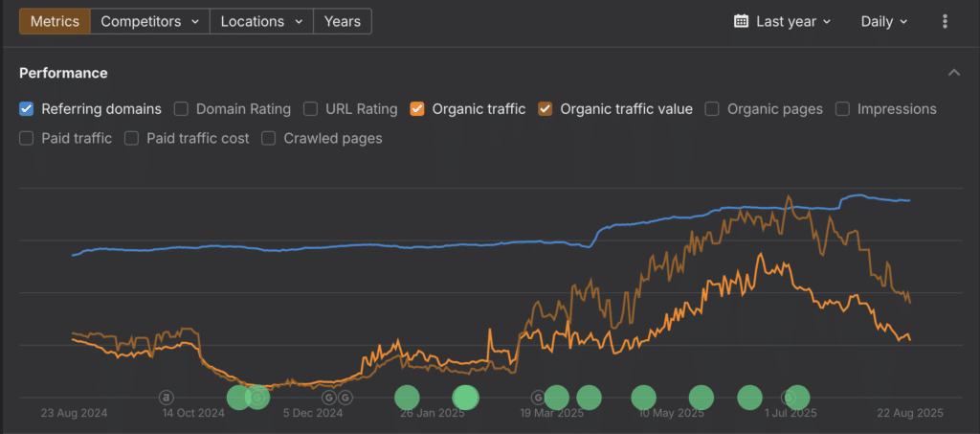Open the Locations dropdown
This screenshot has width=980, height=434.
click(x=261, y=21)
